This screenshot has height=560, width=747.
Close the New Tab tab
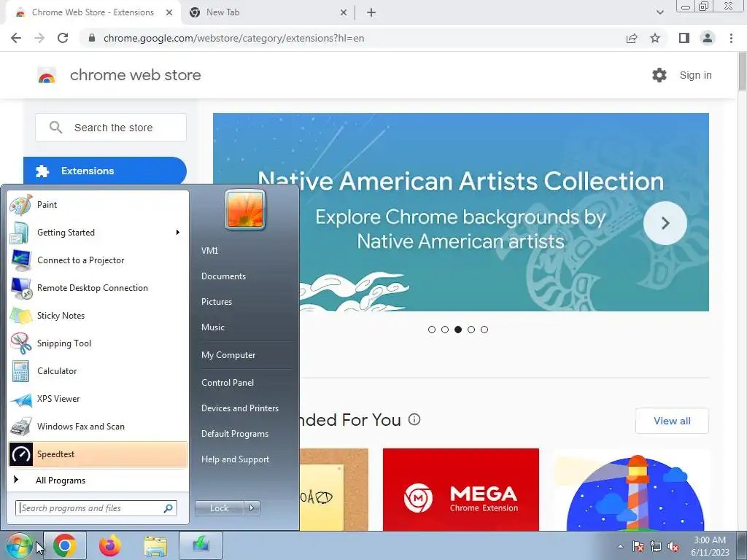tap(344, 12)
